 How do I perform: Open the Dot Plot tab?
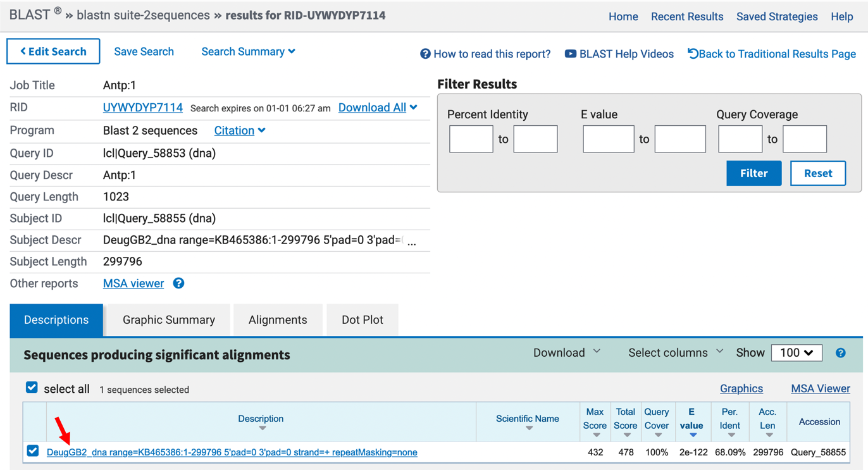pyautogui.click(x=363, y=320)
